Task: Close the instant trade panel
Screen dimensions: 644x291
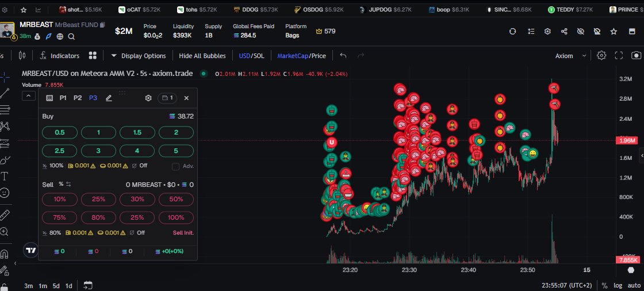Action: pyautogui.click(x=186, y=98)
